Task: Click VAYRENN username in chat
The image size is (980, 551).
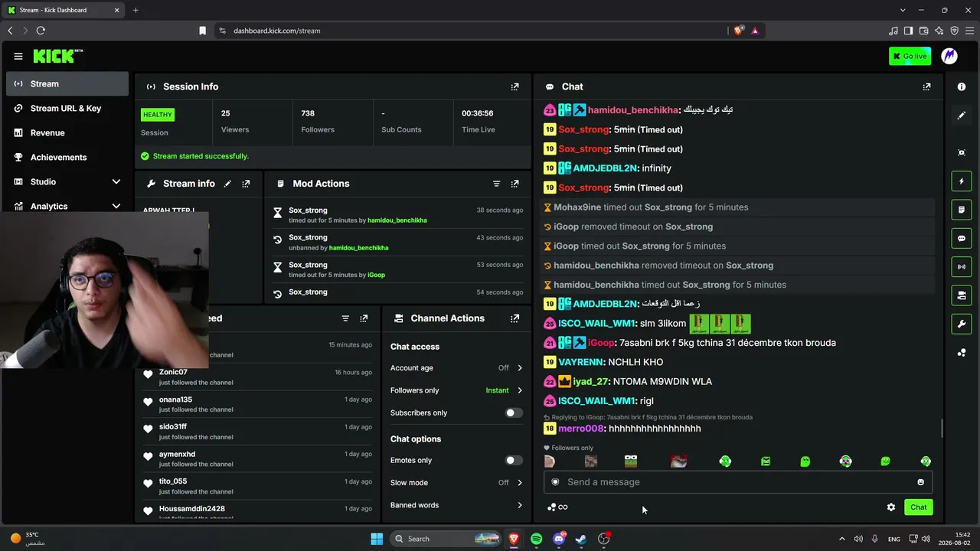Action: 580,362
